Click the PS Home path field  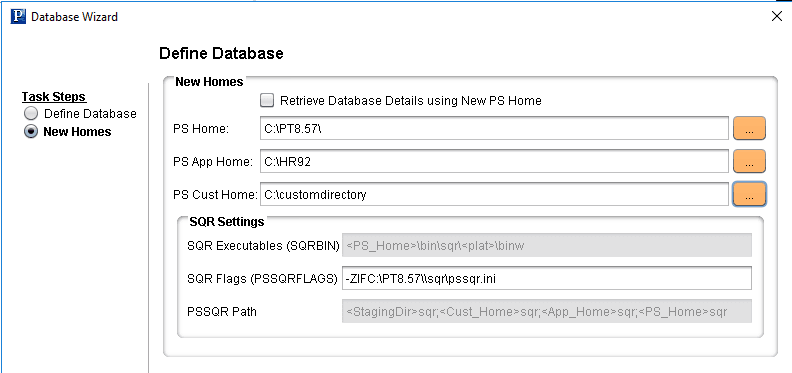pyautogui.click(x=494, y=128)
